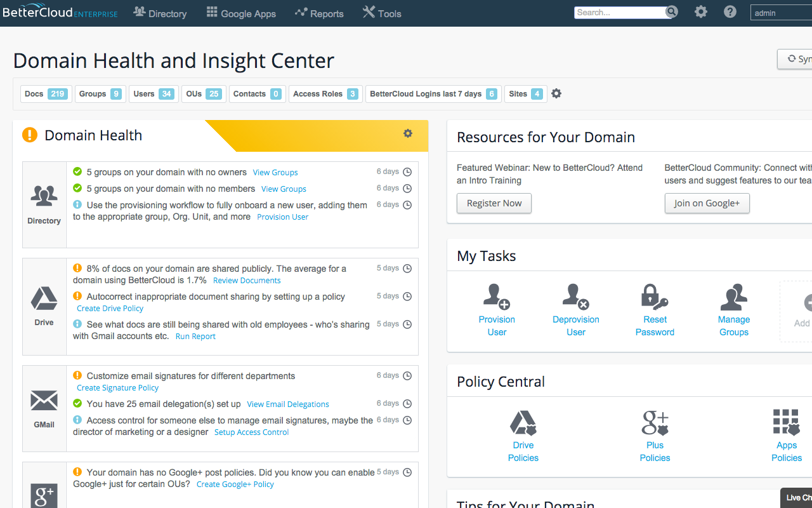
Task: Open Drive Policies in Policy Central
Action: pyautogui.click(x=523, y=436)
